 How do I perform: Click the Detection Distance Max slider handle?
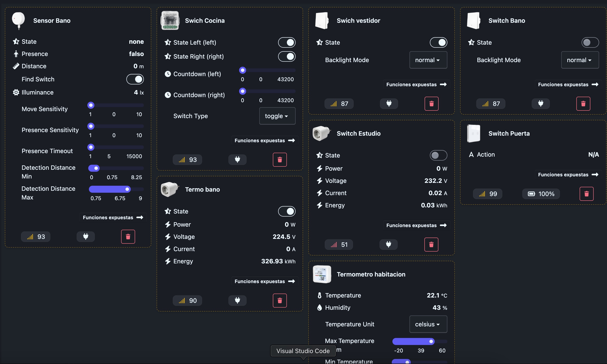[x=127, y=189]
